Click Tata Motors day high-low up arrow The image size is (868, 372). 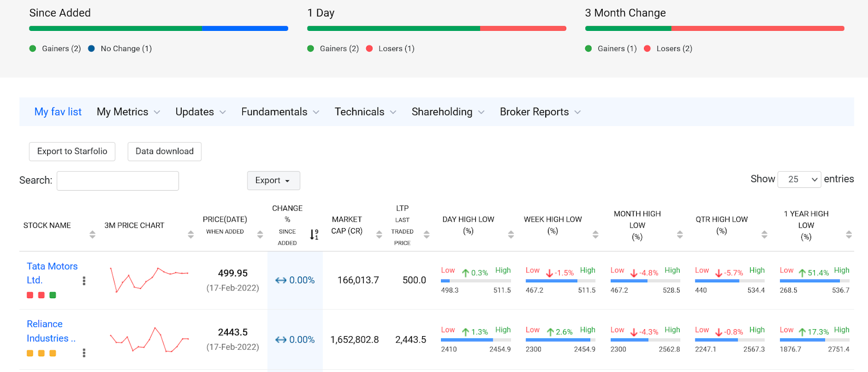(x=465, y=273)
